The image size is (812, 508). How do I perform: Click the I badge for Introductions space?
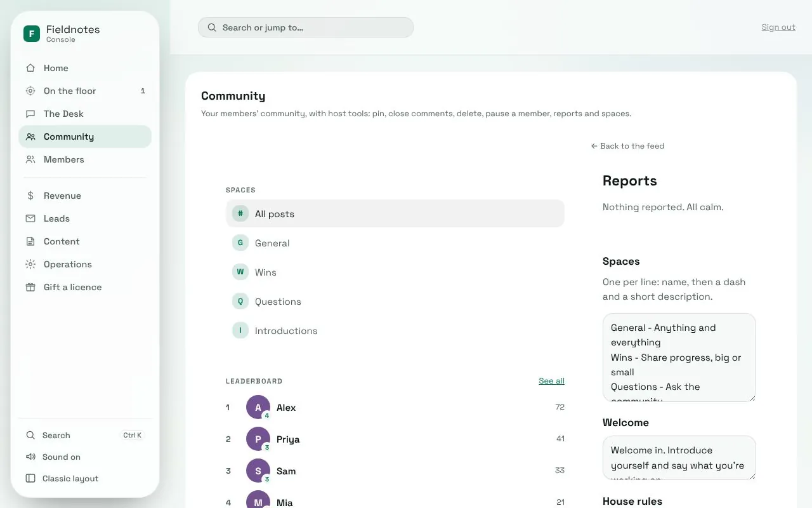[x=240, y=330]
